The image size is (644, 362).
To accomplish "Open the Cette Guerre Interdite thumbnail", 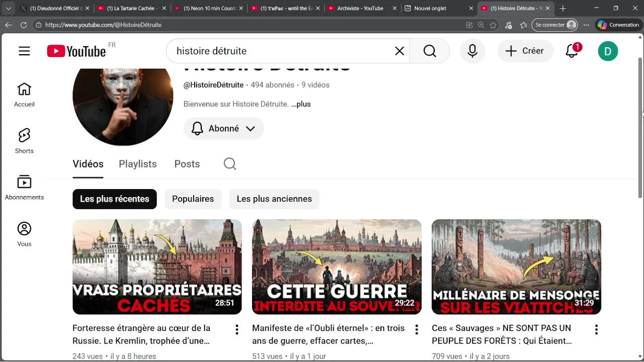I will [x=337, y=267].
